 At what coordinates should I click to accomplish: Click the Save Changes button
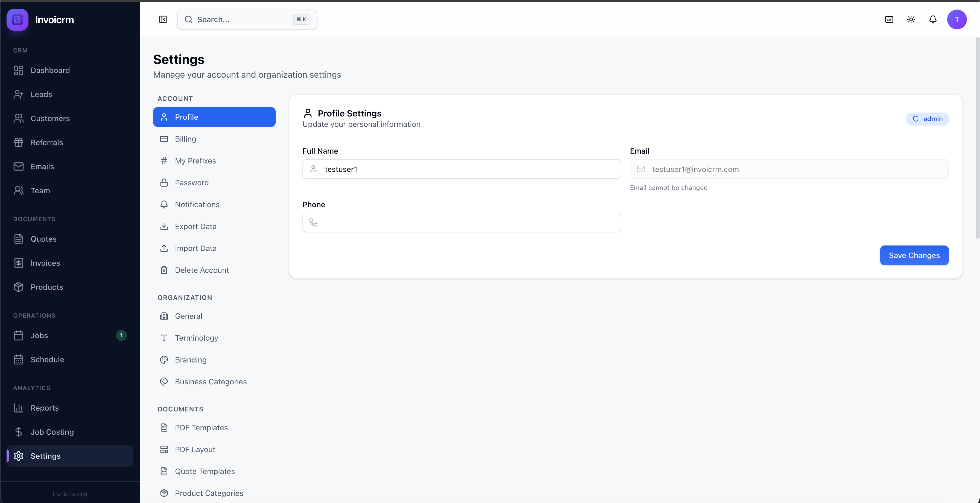pyautogui.click(x=914, y=255)
